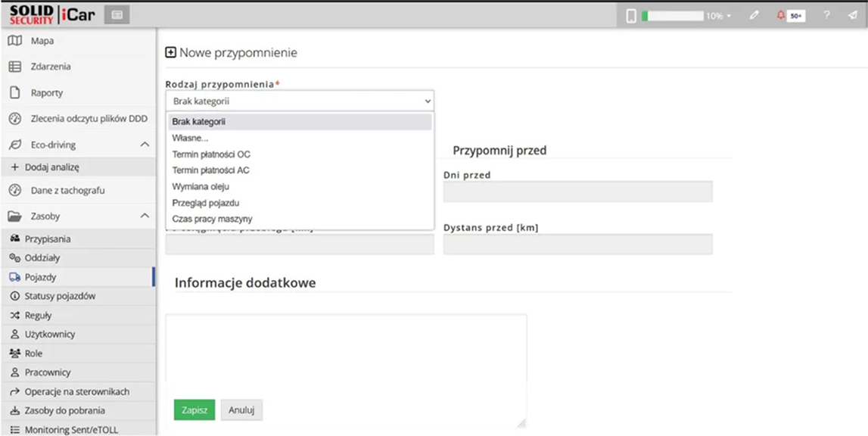Select Termin płatności OC option
Viewport: 868px width, 436px height.
pyautogui.click(x=300, y=154)
